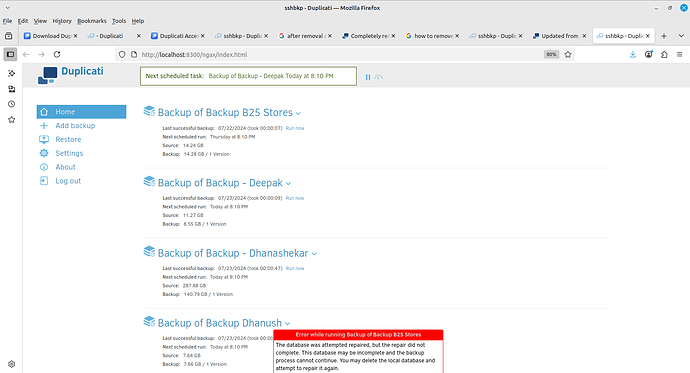Screen dimensions: 690x373
Task: Click the localhost URL address field
Action: point(339,55)
